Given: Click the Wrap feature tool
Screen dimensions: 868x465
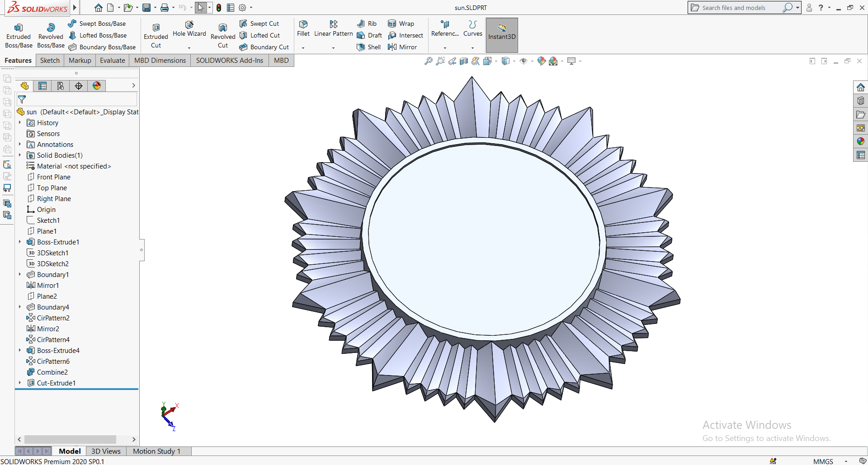Looking at the screenshot, I should (x=401, y=23).
